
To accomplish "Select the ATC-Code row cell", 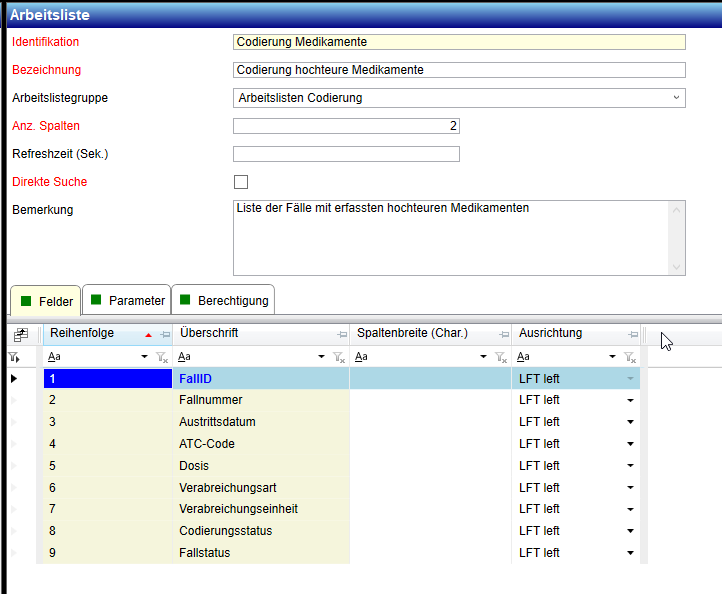I will [260, 444].
